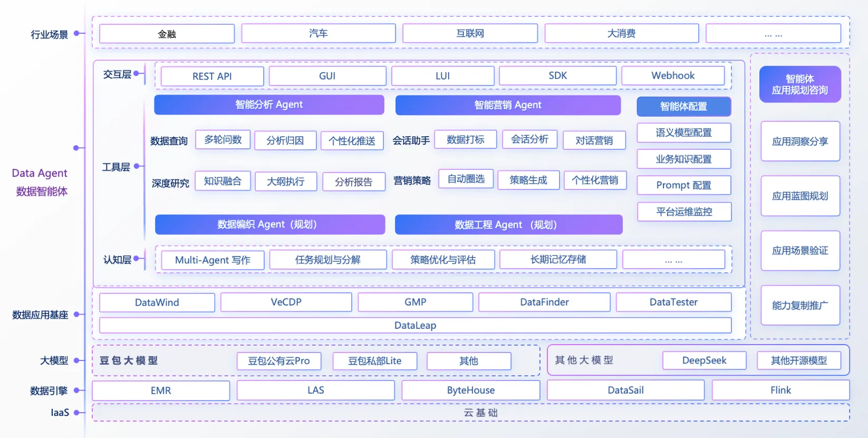The width and height of the screenshot is (868, 438).
Task: Select the 豆包公有云Pro box
Action: tap(279, 361)
